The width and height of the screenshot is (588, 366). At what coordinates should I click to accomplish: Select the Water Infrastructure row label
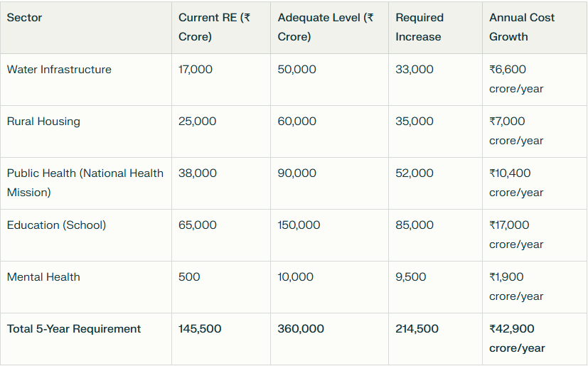tap(59, 70)
